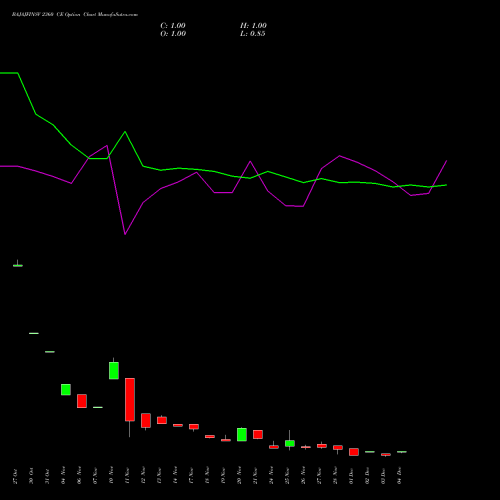Click the 28 Nov date label
The height and width of the screenshot is (500, 500).
335,476
